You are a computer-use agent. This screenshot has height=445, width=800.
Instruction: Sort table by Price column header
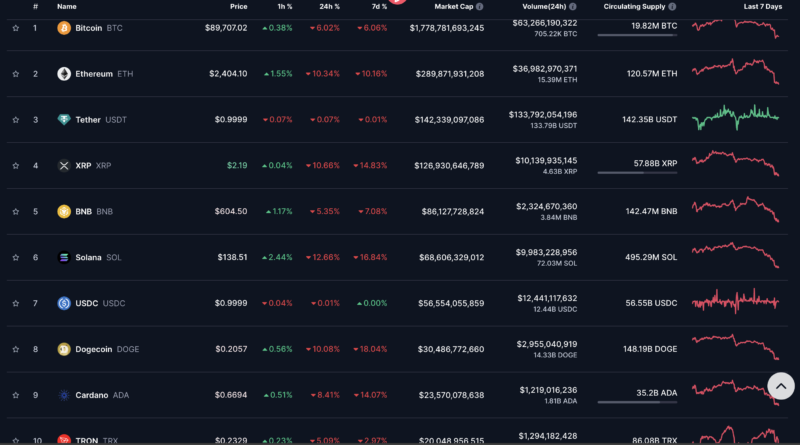[x=238, y=7]
